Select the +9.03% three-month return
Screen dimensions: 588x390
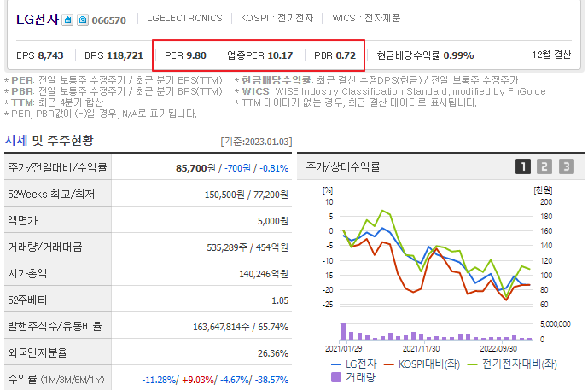coord(198,380)
